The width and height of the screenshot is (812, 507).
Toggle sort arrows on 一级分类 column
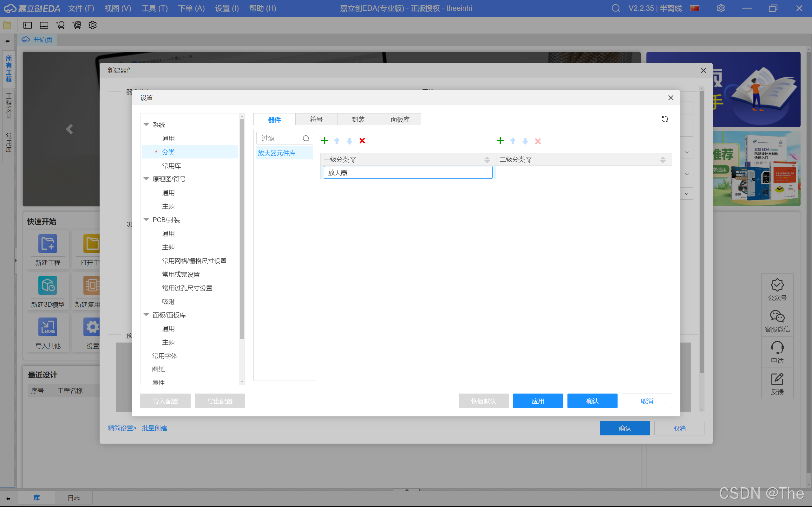point(487,160)
